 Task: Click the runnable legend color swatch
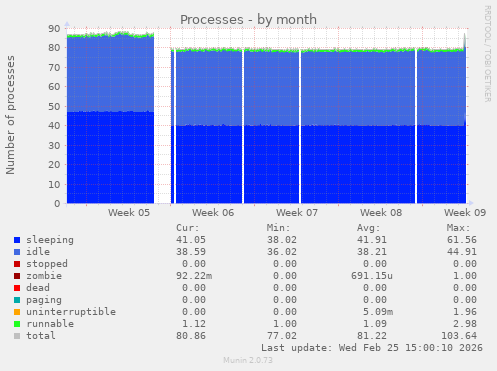point(17,324)
